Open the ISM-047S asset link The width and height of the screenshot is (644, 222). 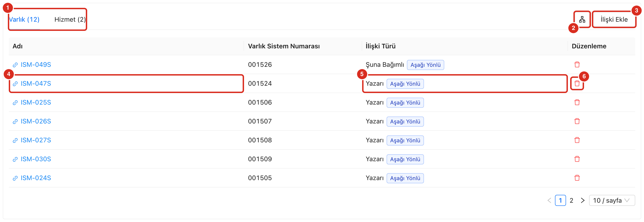point(36,84)
